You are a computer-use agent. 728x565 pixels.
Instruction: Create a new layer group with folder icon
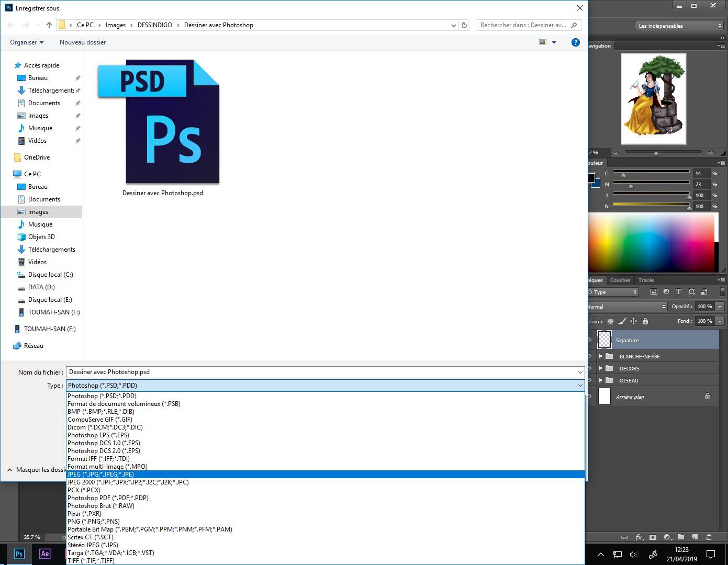point(680,537)
